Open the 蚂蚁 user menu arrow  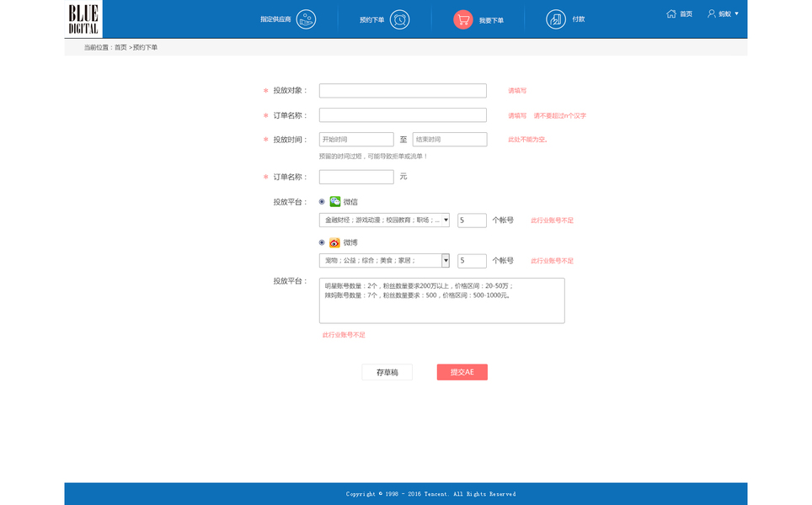736,13
